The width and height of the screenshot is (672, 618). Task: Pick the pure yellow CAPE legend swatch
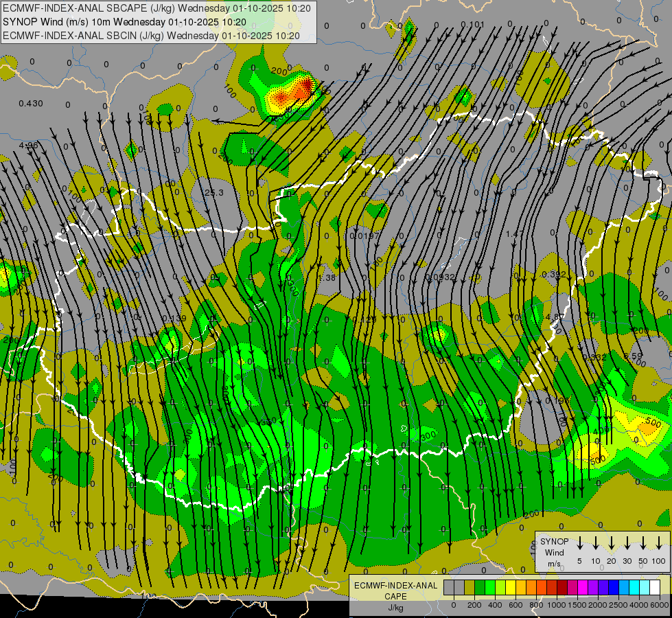(x=511, y=588)
